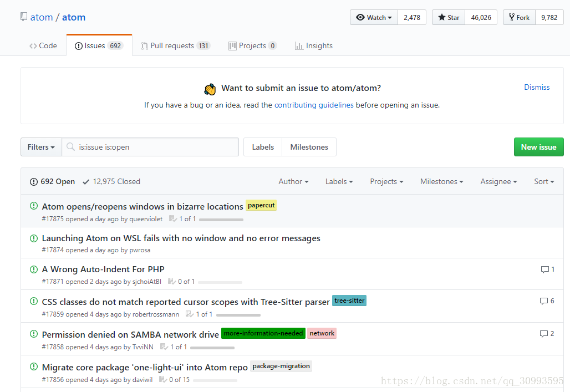Open issue Migrate core package one-light-ui

click(x=145, y=367)
